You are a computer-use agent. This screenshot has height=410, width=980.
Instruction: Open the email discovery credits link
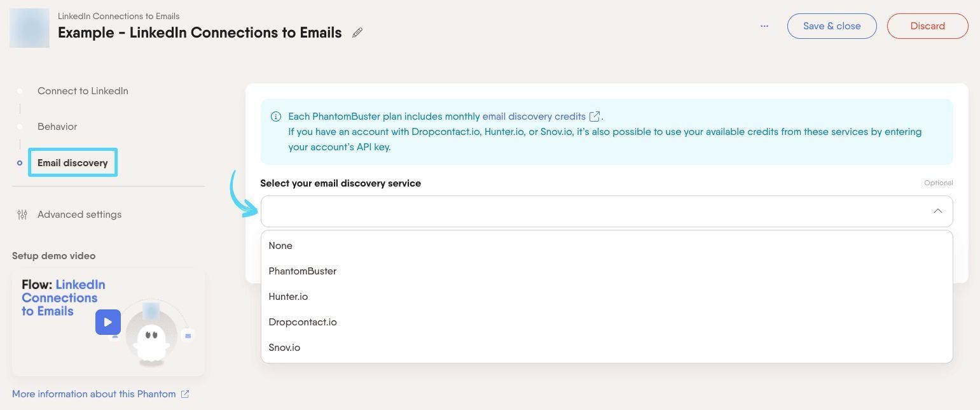pyautogui.click(x=534, y=117)
